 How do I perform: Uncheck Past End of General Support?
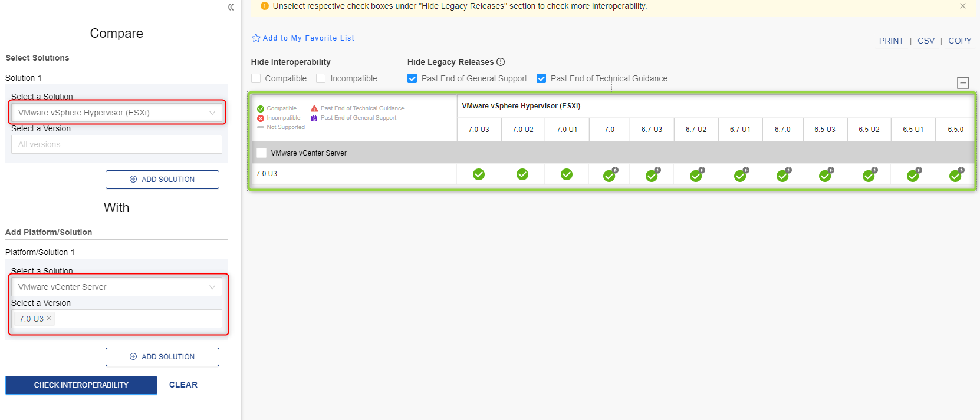412,78
